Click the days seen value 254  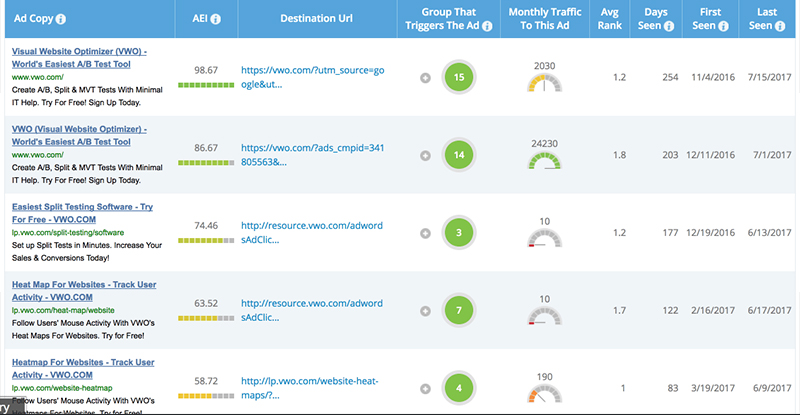point(670,78)
